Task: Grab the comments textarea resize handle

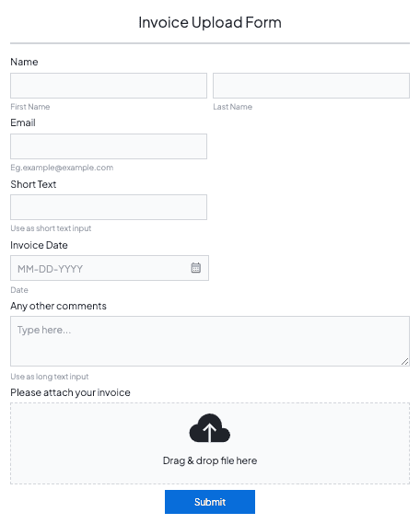Action: pyautogui.click(x=404, y=361)
